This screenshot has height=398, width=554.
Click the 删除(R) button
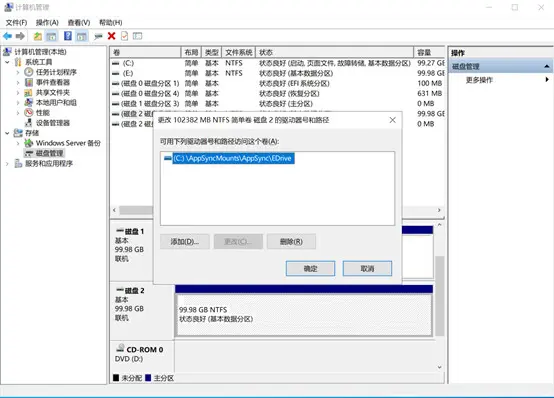[291, 242]
